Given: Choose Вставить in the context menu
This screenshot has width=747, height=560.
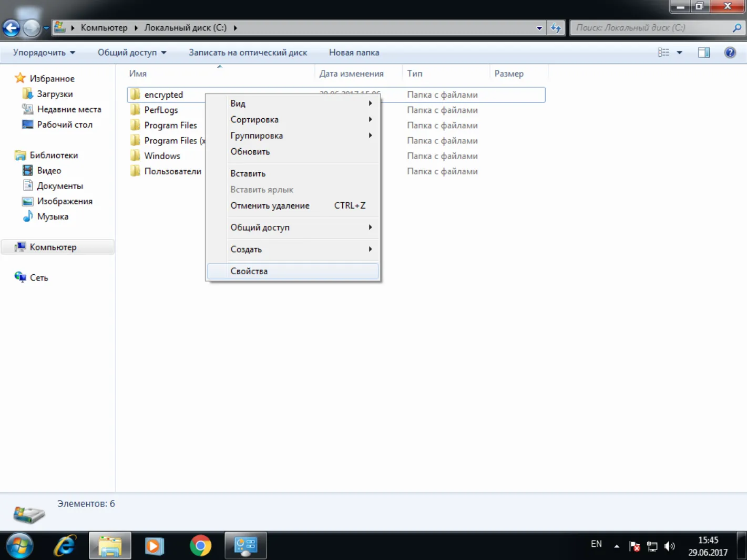Looking at the screenshot, I should [293, 173].
